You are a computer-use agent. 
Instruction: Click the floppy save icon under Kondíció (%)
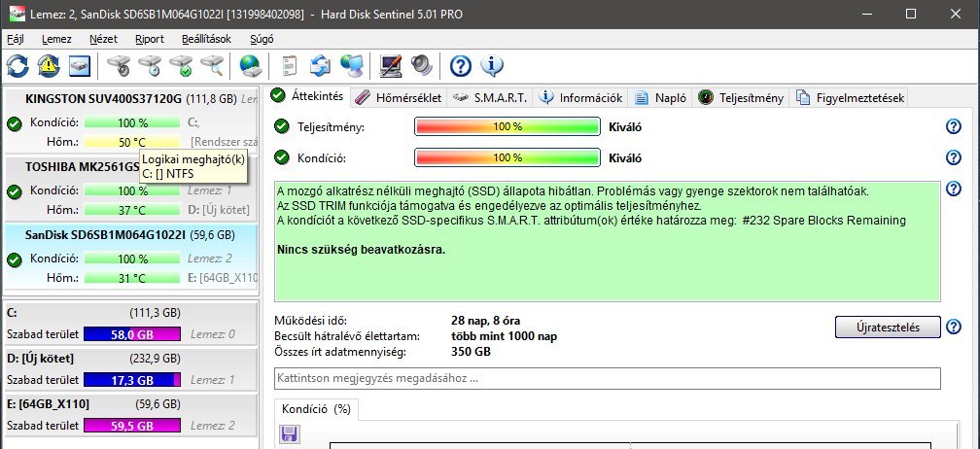[290, 434]
